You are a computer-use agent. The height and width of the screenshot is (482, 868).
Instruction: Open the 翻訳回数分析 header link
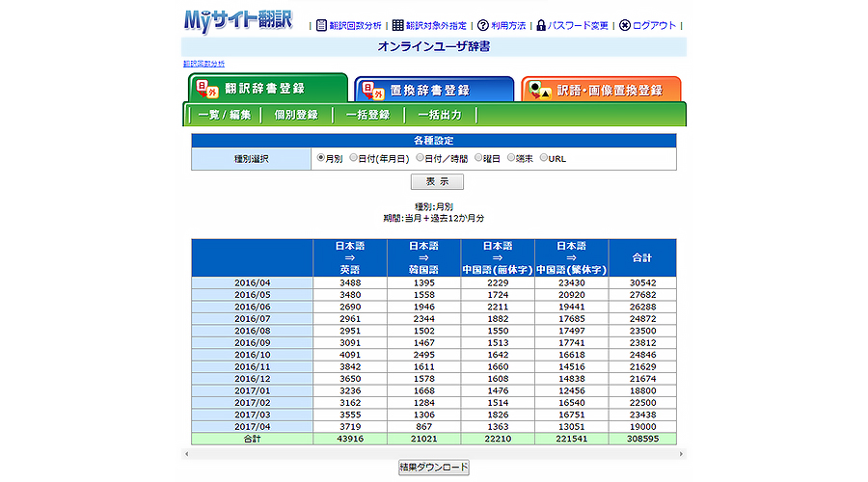355,25
